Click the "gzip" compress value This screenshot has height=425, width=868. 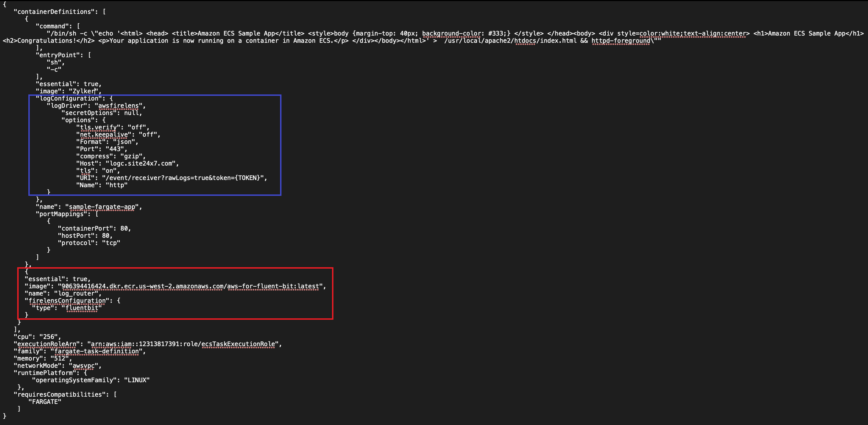click(x=131, y=156)
